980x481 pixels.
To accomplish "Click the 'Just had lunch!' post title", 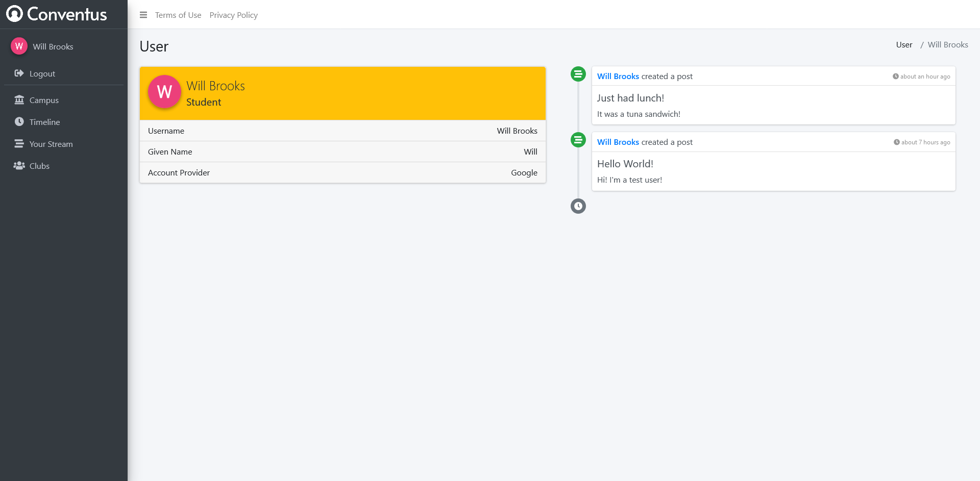I will tap(630, 98).
